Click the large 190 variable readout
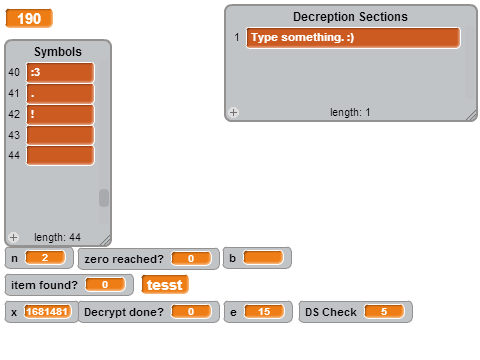The width and height of the screenshot is (480, 360). [29, 18]
